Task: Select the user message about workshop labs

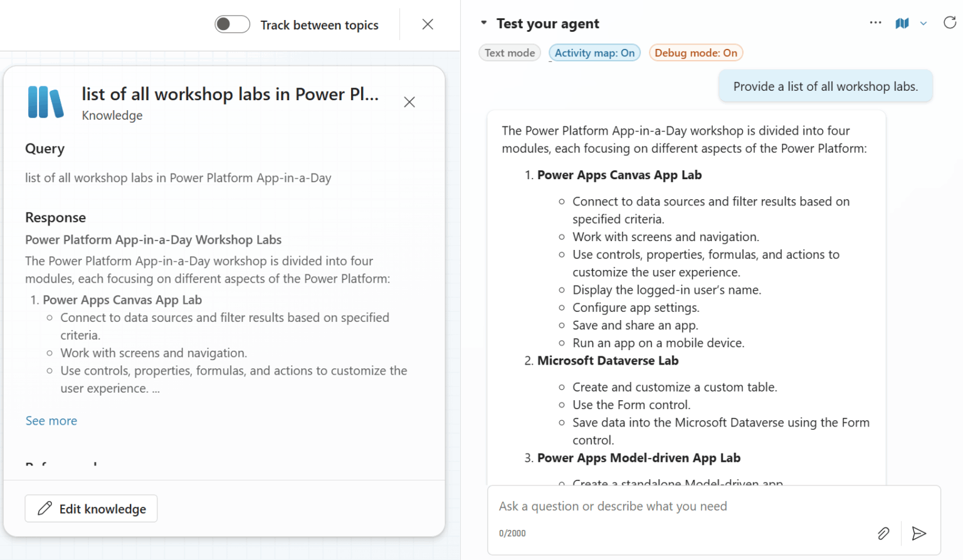Action: coord(825,86)
